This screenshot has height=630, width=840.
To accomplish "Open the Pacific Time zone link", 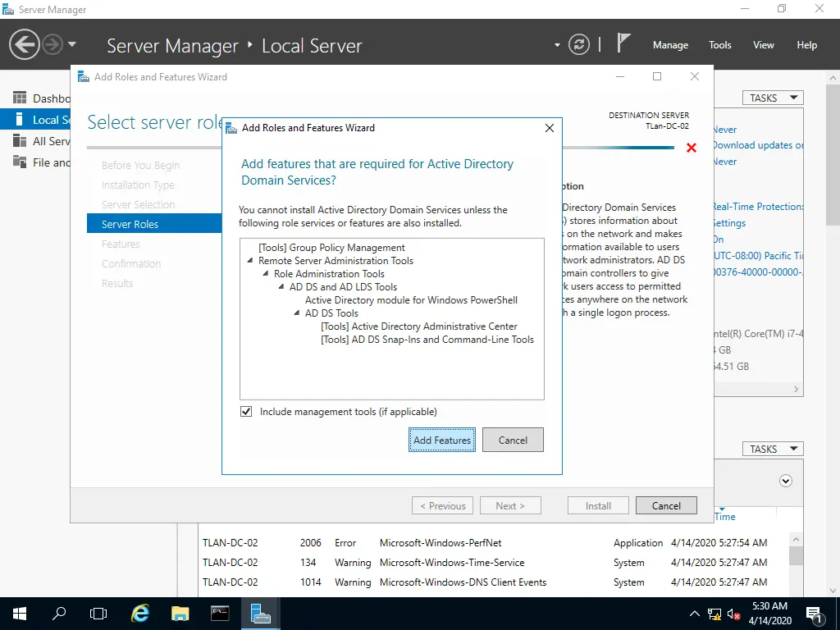I will [758, 256].
